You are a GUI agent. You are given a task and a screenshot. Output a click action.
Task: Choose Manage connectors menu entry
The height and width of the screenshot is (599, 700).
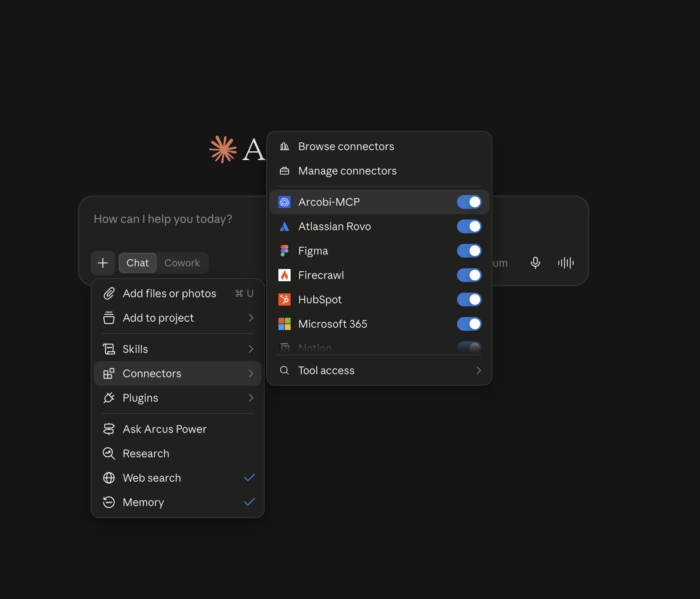(x=379, y=171)
